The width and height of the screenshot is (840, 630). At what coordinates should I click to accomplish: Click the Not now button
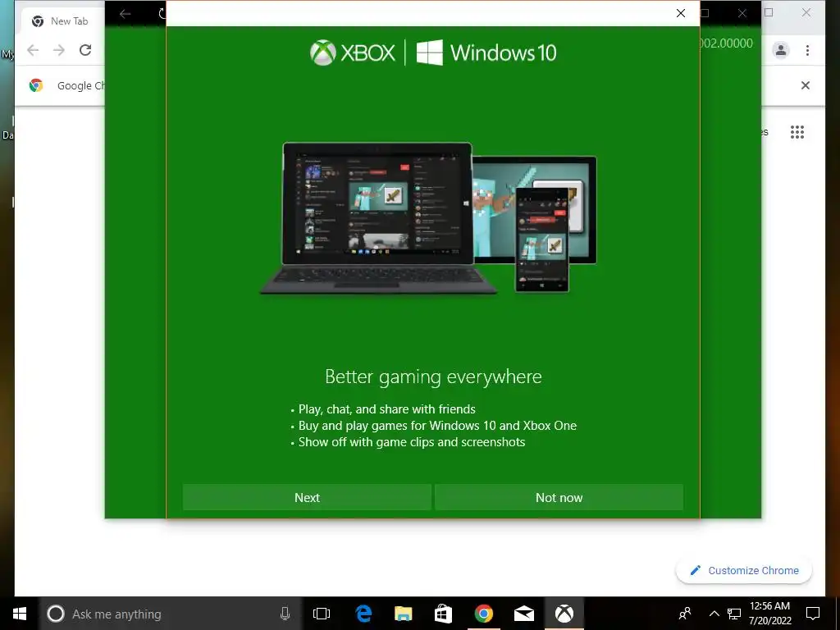click(x=559, y=497)
